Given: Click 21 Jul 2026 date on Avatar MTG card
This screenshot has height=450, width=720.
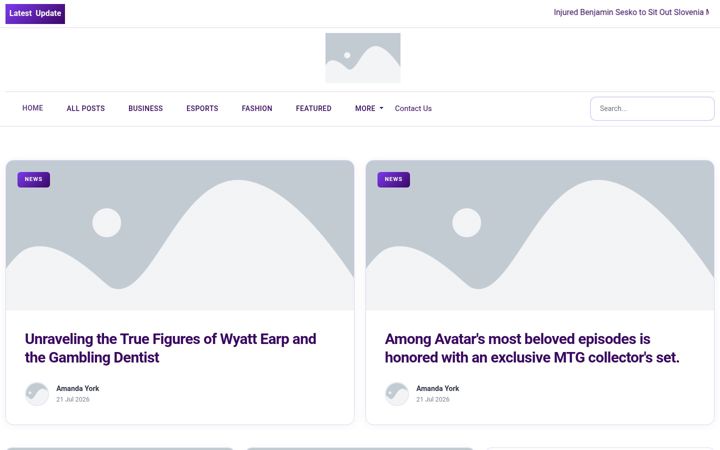Looking at the screenshot, I should 433,399.
